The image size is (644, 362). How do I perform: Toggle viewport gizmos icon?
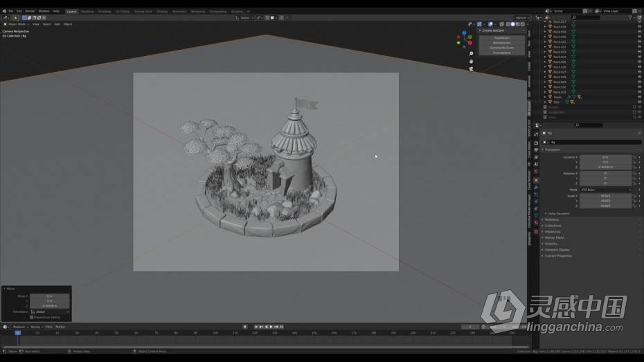pyautogui.click(x=479, y=24)
